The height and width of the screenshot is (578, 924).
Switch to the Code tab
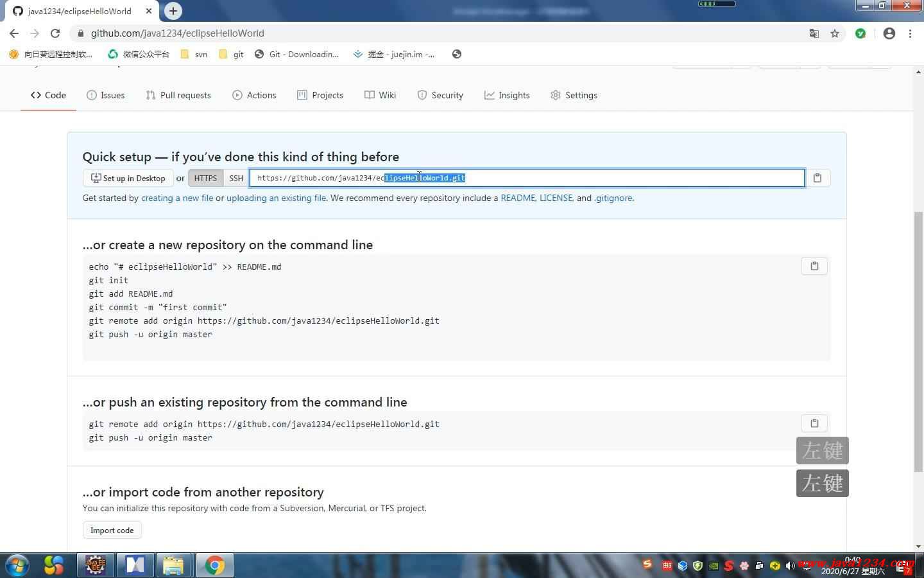(x=48, y=95)
